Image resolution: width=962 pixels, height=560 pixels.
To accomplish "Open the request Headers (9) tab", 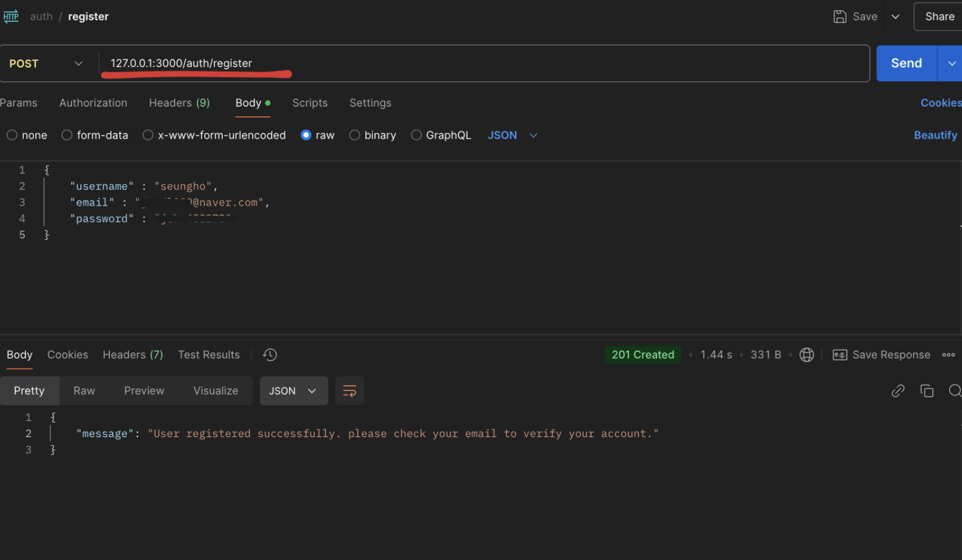I will click(179, 103).
